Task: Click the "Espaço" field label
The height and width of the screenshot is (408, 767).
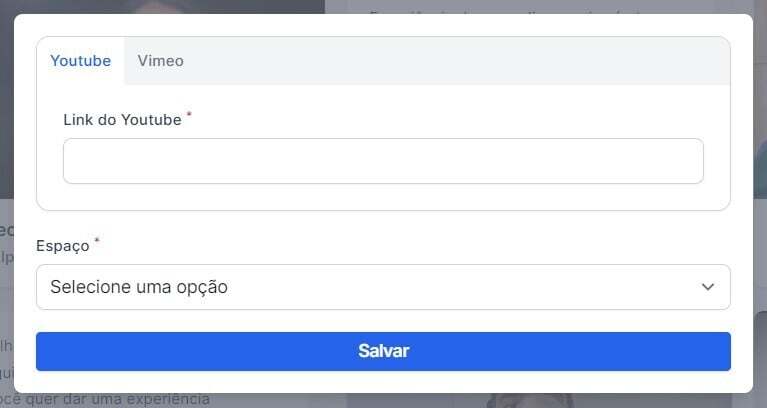Action: tap(62, 246)
